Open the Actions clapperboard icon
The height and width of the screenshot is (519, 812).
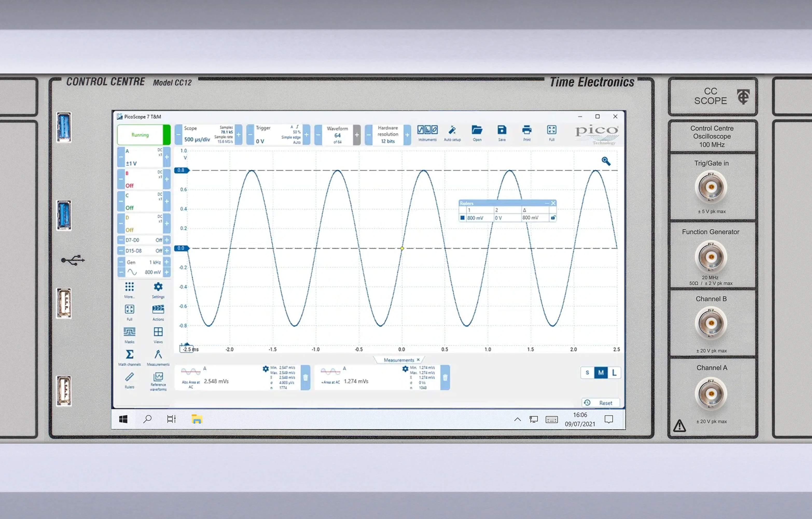158,309
